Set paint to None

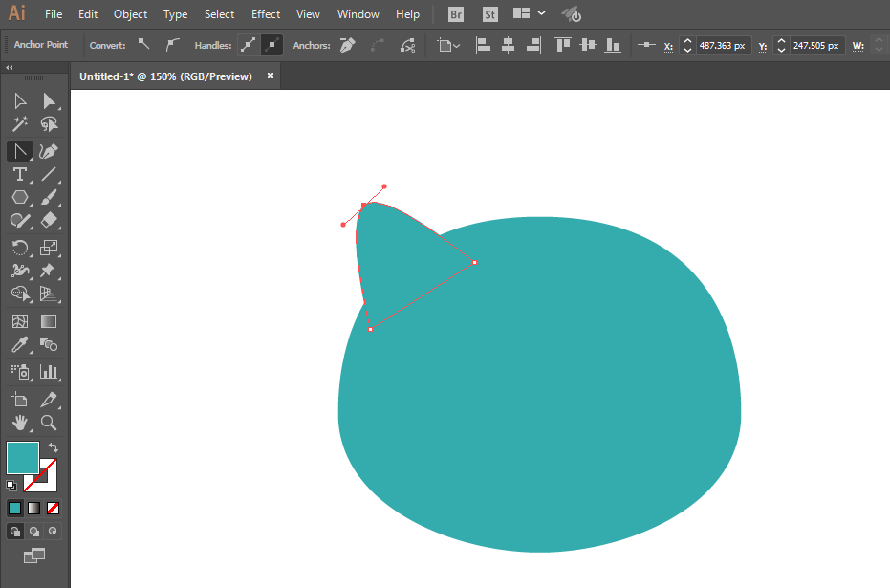(53, 508)
